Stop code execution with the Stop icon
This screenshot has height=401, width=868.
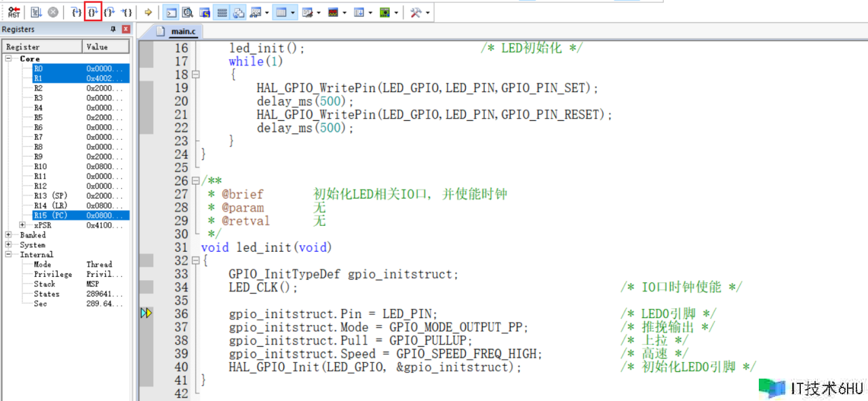click(x=52, y=12)
